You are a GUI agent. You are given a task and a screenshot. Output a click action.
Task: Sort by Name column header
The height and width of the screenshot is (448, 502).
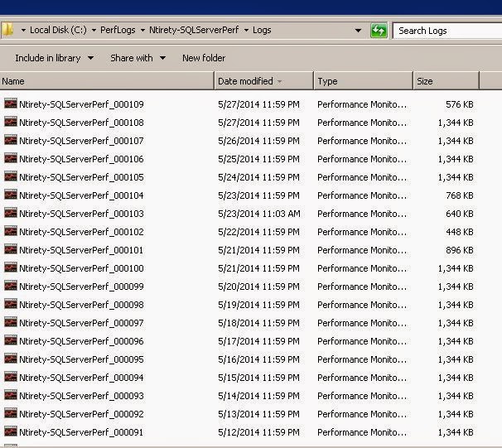(107, 81)
